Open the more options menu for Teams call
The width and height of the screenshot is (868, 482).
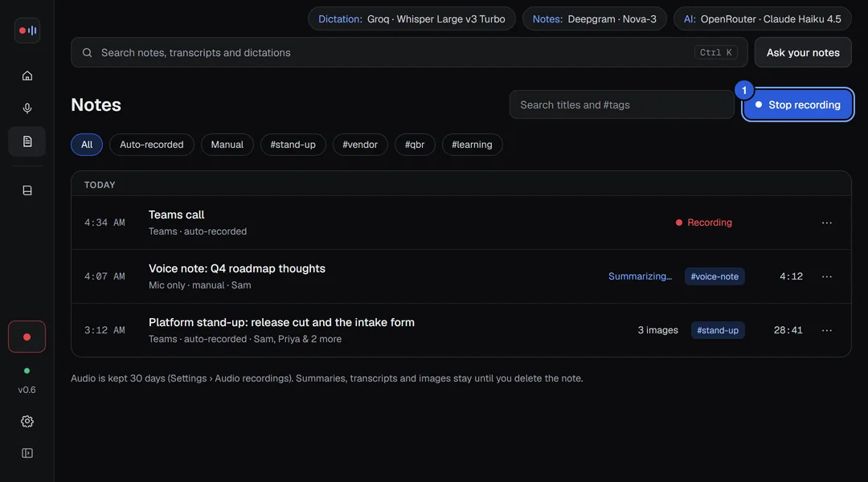826,223
